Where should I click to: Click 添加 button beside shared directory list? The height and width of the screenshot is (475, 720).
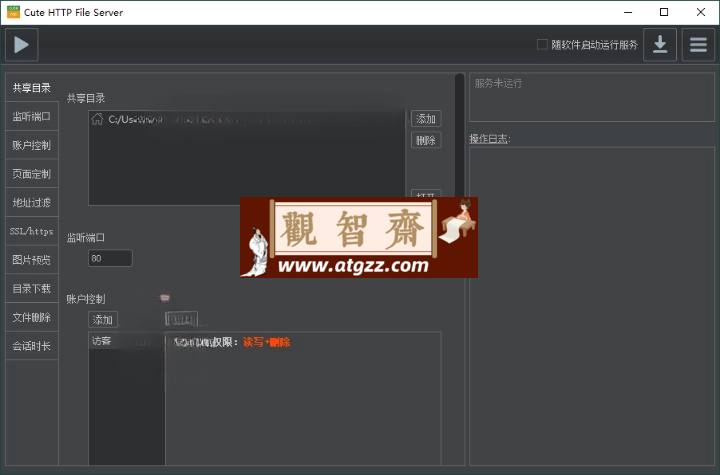pyautogui.click(x=426, y=119)
